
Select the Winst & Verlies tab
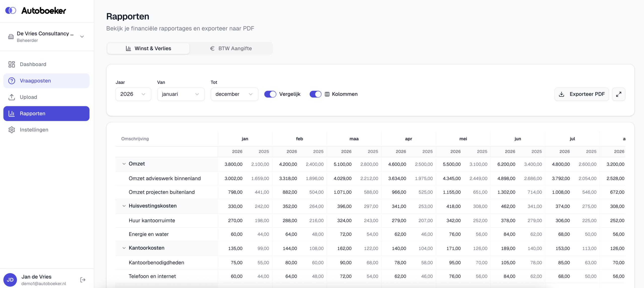point(148,49)
